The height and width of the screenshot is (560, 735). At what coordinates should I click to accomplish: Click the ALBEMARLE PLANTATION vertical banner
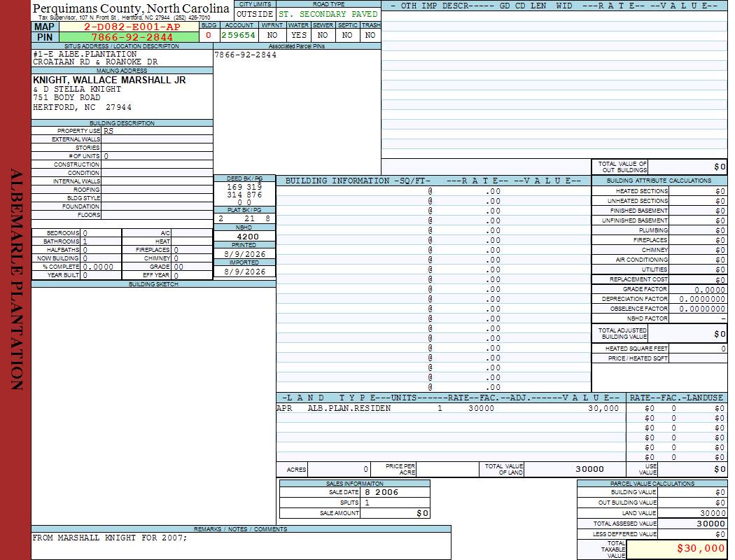click(17, 280)
